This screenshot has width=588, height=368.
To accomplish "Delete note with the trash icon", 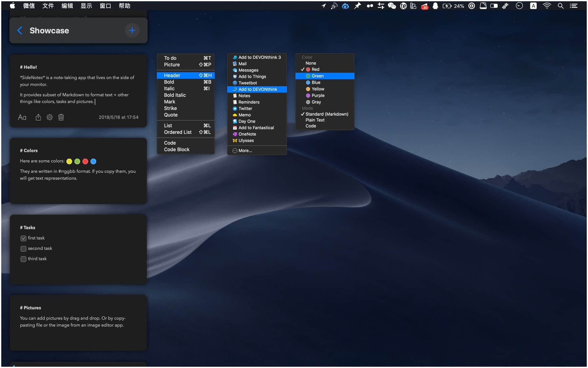I will [61, 117].
